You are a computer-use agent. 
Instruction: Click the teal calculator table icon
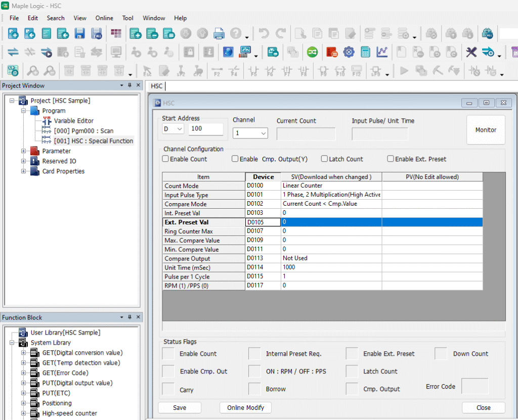click(365, 52)
